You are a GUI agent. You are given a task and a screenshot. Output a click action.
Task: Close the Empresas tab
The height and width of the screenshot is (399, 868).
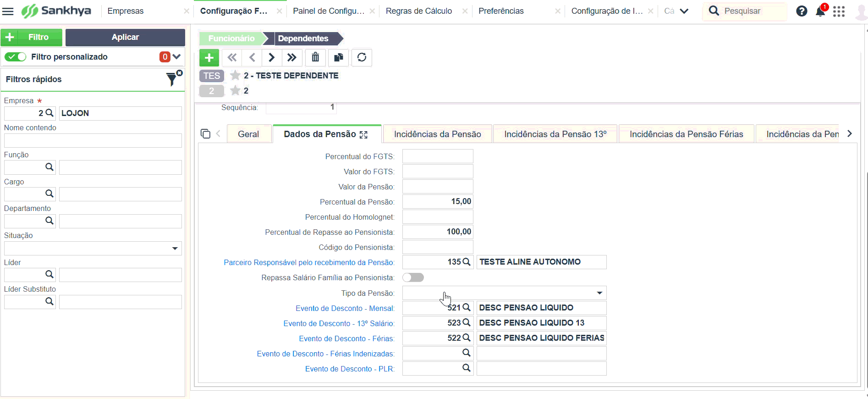187,11
